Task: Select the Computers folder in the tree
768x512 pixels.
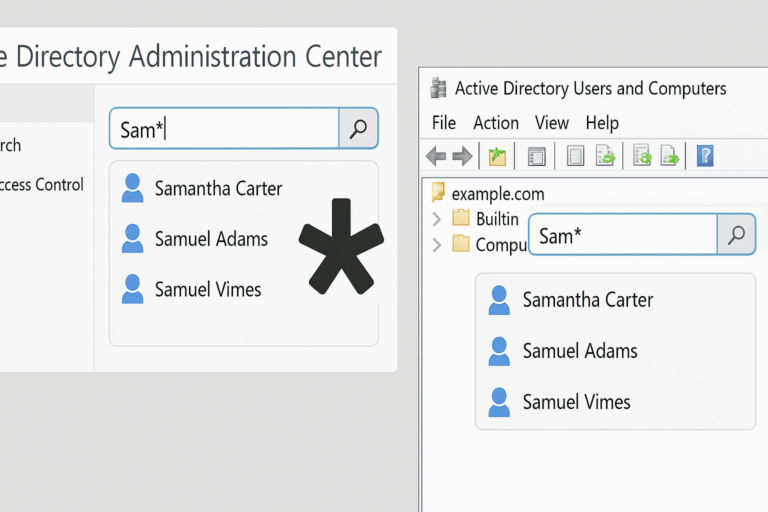Action: tap(501, 244)
